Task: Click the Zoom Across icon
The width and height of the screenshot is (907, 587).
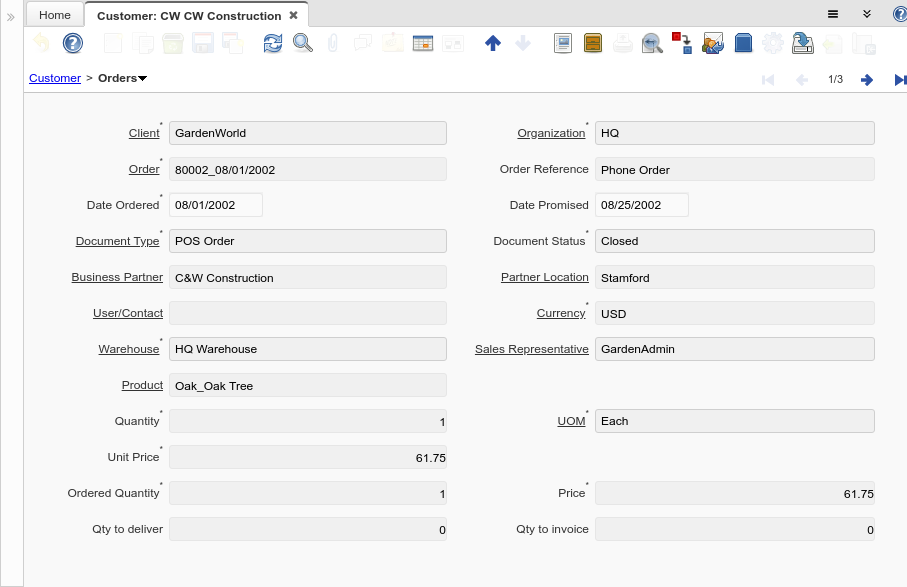Action: pos(652,43)
